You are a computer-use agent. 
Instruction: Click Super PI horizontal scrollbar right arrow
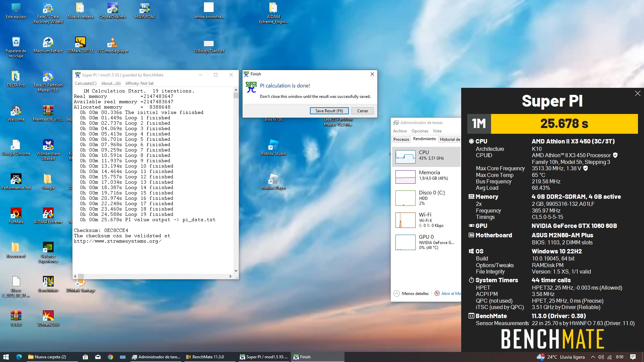coord(230,277)
